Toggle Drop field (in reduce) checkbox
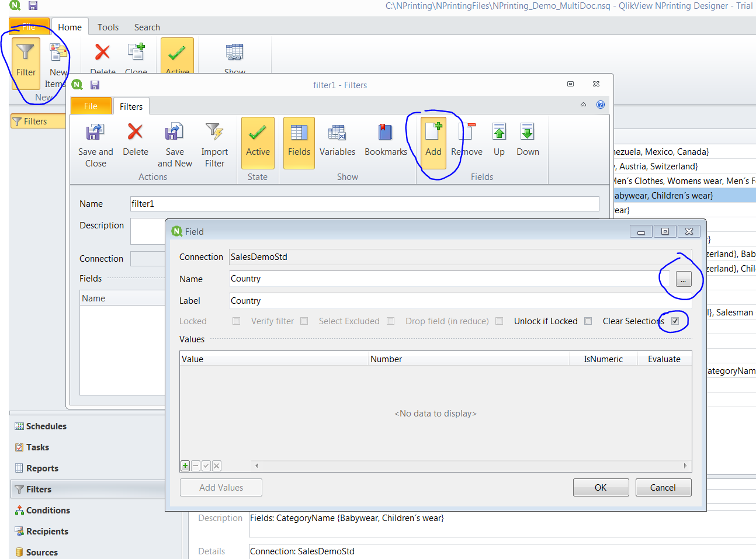The height and width of the screenshot is (559, 756). pyautogui.click(x=500, y=321)
